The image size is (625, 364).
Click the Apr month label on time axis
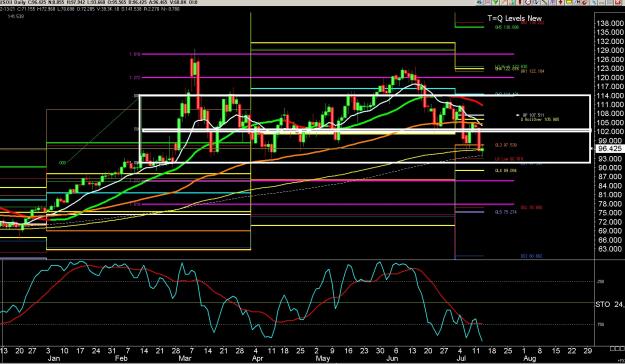[x=257, y=358]
